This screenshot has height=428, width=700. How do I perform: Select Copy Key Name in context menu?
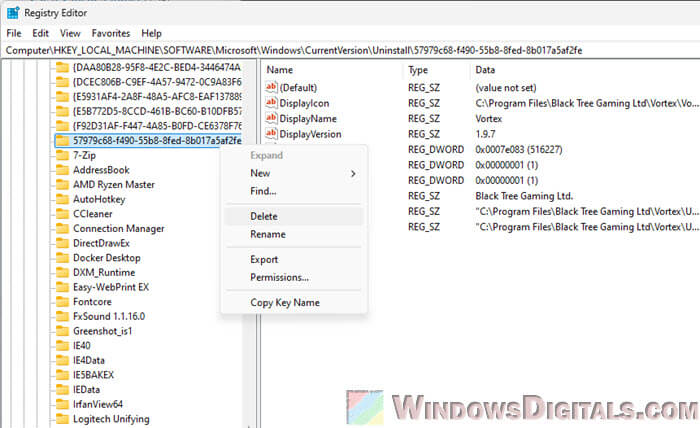[295, 303]
